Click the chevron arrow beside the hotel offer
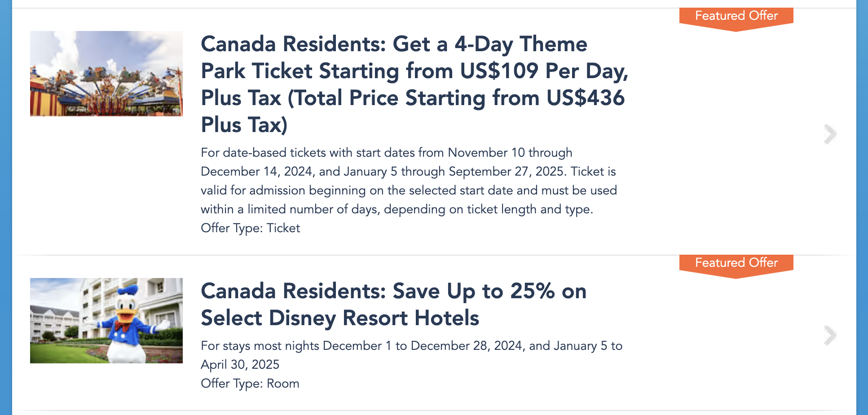The height and width of the screenshot is (415, 868). click(830, 336)
